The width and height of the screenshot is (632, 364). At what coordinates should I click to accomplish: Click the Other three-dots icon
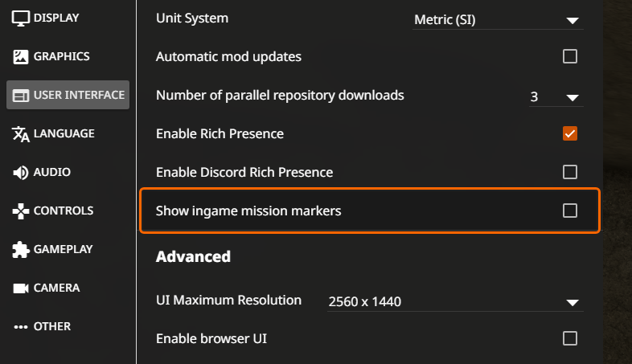pyautogui.click(x=21, y=327)
